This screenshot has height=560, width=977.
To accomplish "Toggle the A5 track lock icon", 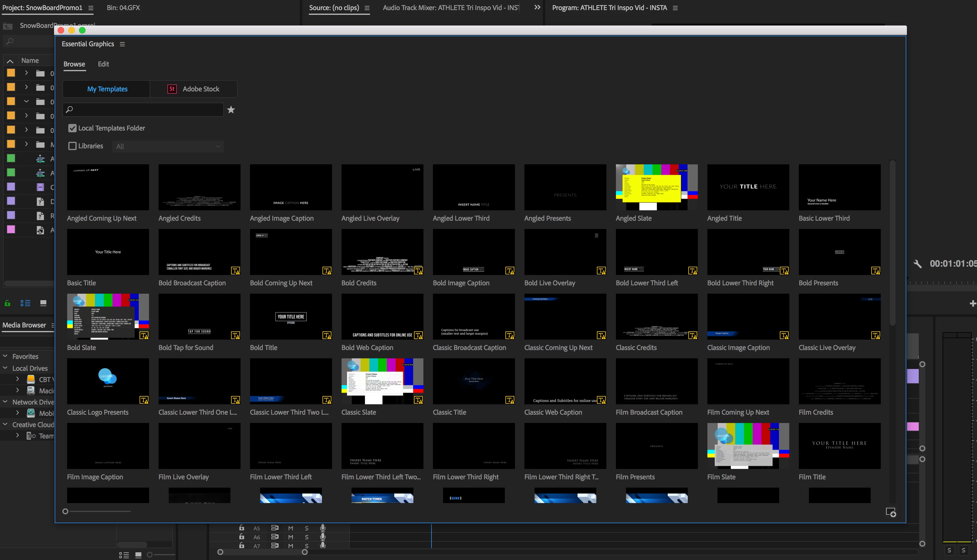I will point(241,528).
